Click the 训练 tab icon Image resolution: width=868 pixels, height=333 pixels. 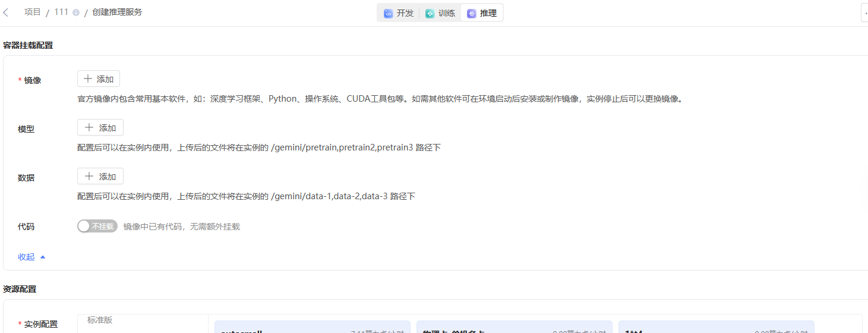(x=430, y=13)
